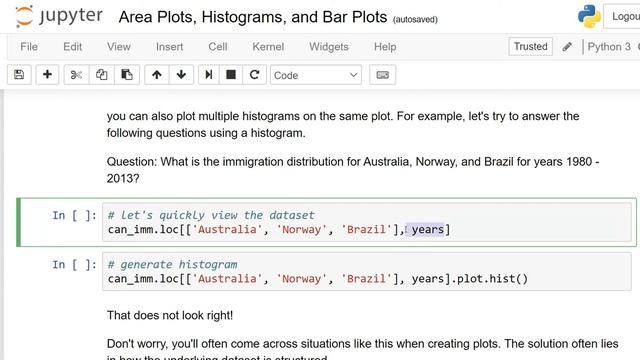Click 'Brazil' string in the histogram cell
Viewport: 640px width, 360px height.
pos(366,279)
